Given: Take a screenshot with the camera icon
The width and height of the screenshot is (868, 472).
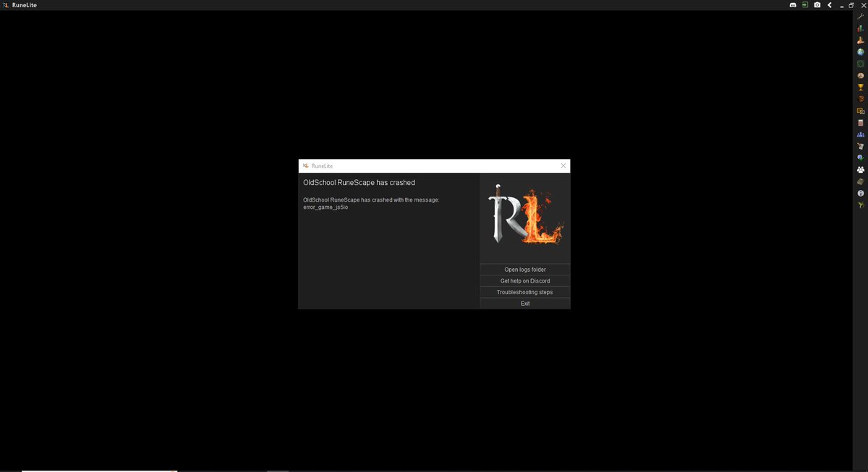Looking at the screenshot, I should pos(817,5).
